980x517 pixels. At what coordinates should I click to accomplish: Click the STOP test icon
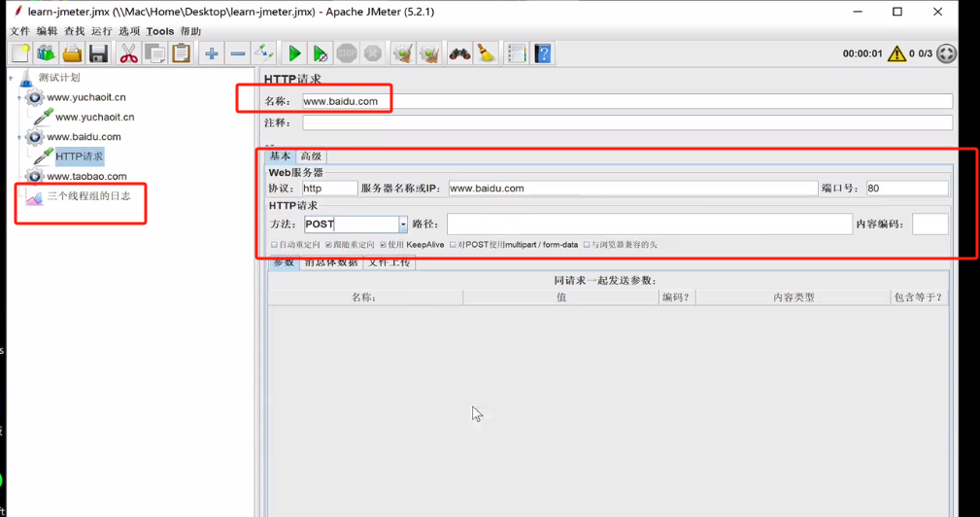347,53
